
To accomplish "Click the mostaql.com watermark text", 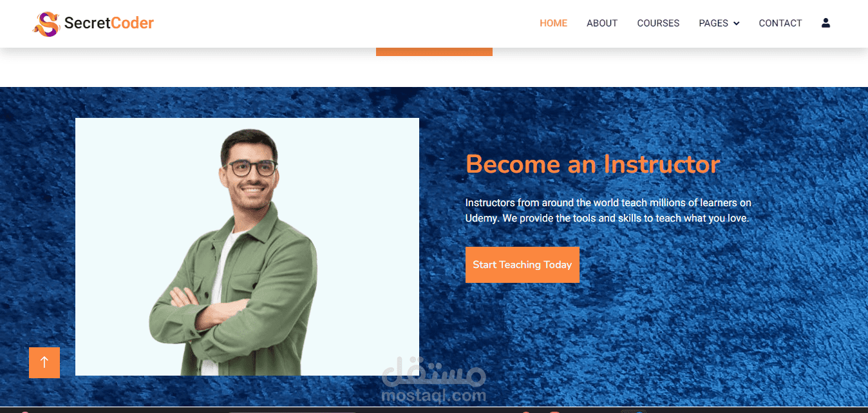I will (433, 395).
